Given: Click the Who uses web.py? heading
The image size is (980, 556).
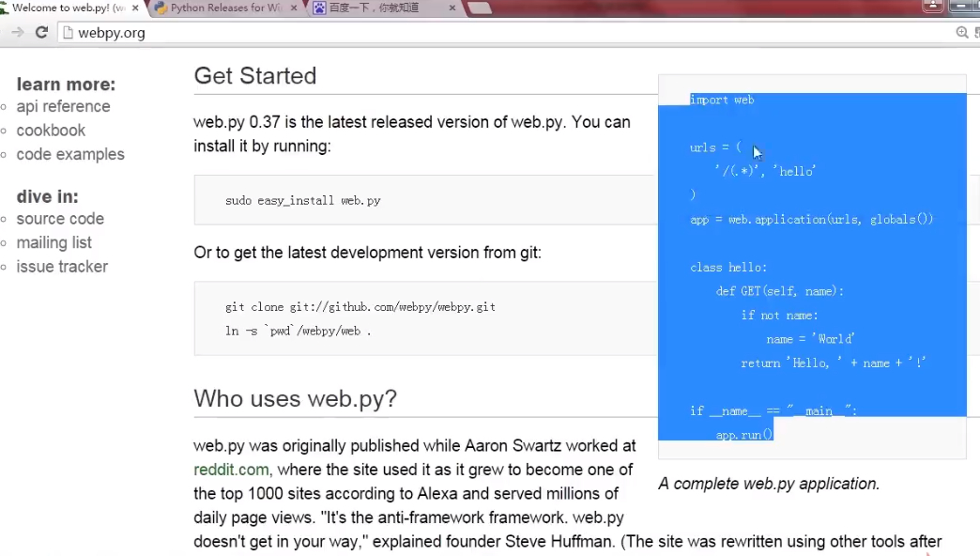Looking at the screenshot, I should coord(295,398).
